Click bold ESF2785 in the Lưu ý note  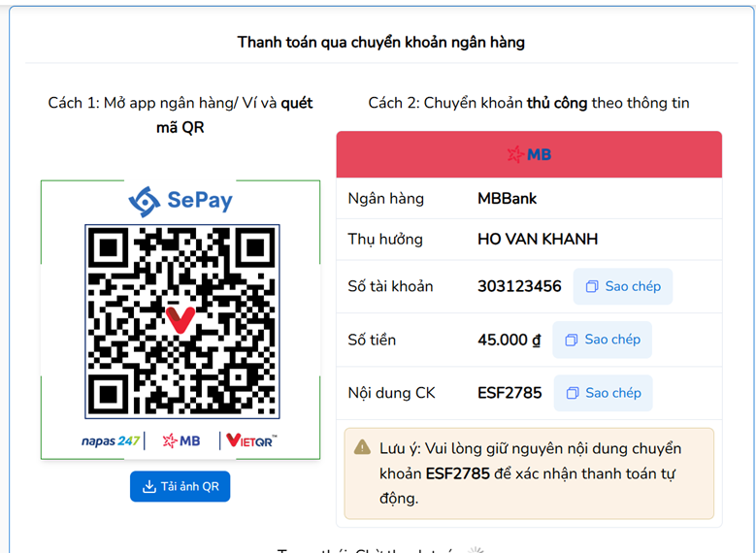457,473
